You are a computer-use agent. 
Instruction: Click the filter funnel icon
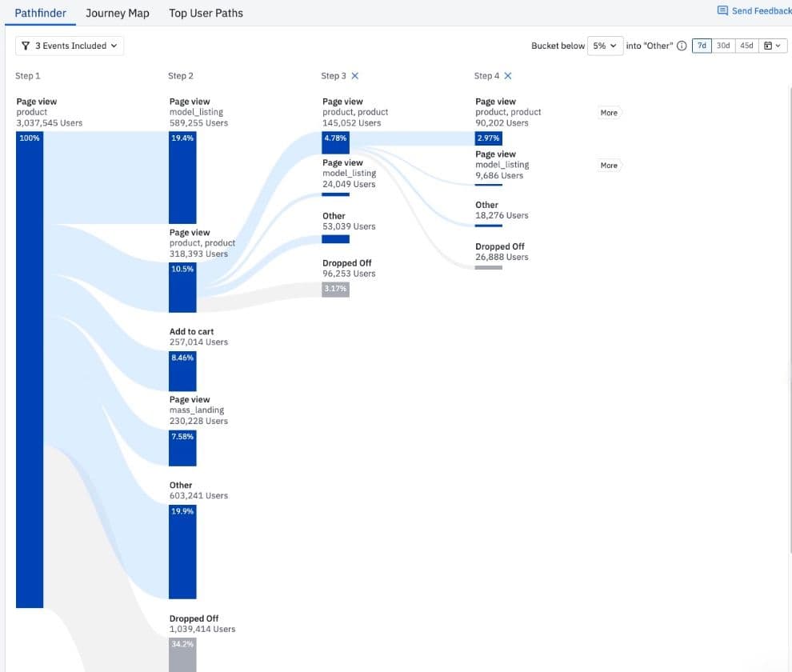click(x=26, y=46)
